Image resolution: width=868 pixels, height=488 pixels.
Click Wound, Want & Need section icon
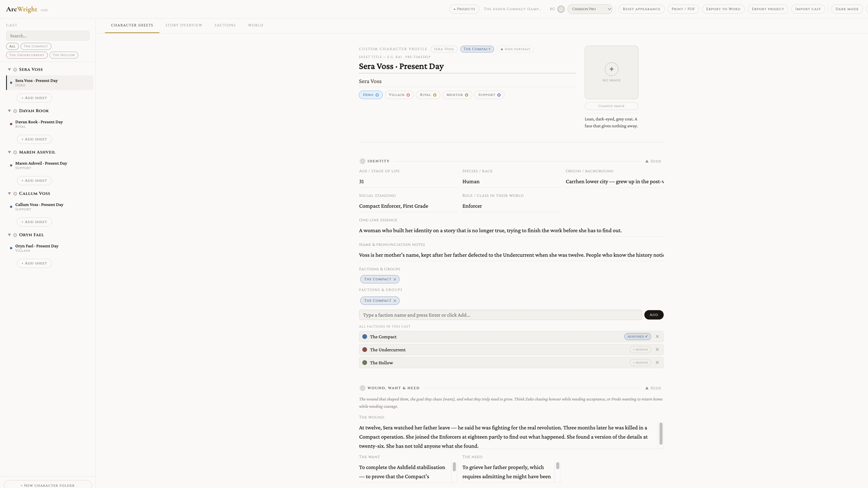point(362,388)
